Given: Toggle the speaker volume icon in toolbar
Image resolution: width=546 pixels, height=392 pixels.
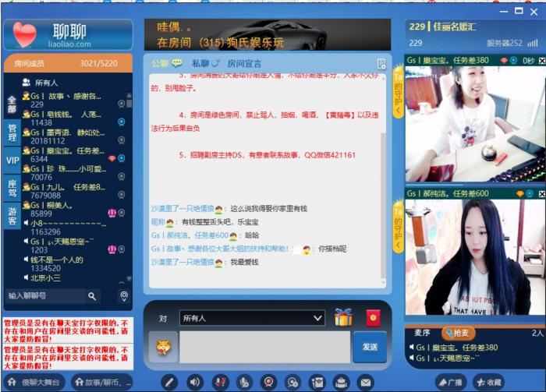Looking at the screenshot, I should 195,382.
